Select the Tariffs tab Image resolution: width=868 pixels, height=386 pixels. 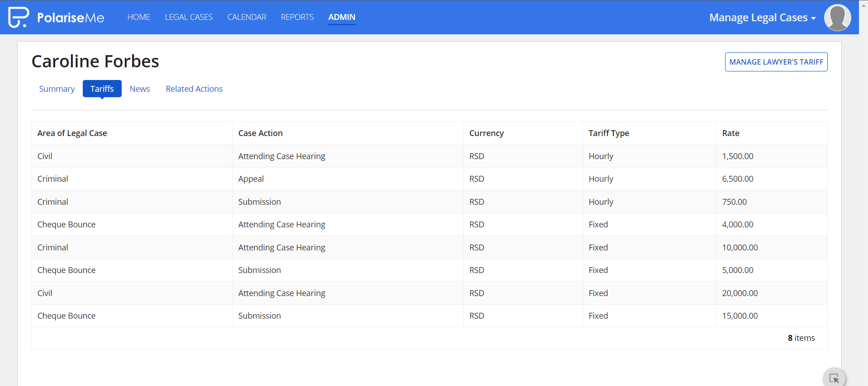[102, 89]
